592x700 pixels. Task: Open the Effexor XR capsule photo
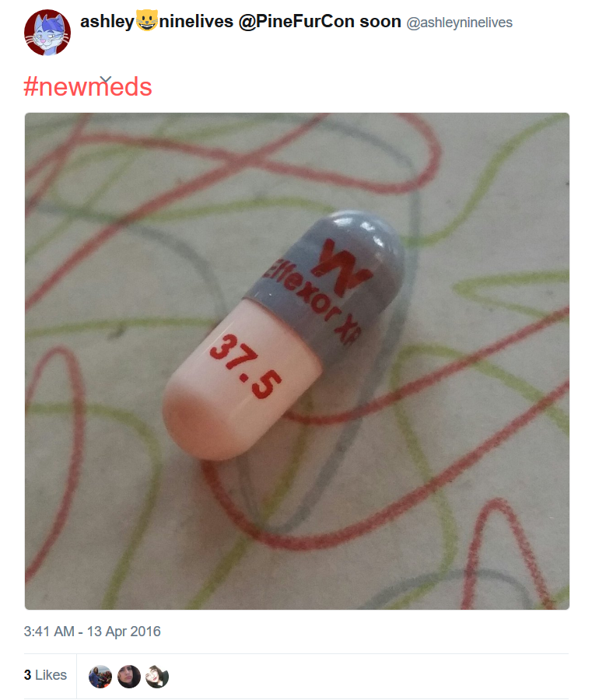pyautogui.click(x=297, y=361)
